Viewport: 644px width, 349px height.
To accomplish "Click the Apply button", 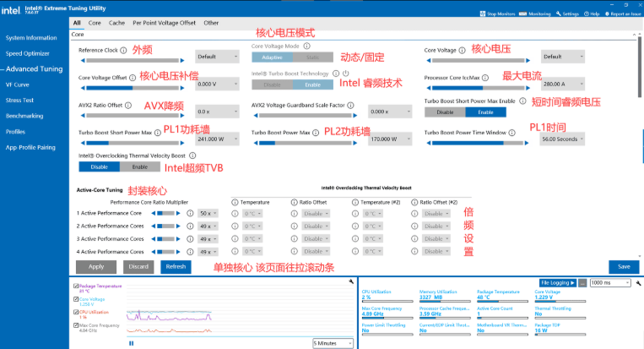I will tap(96, 266).
